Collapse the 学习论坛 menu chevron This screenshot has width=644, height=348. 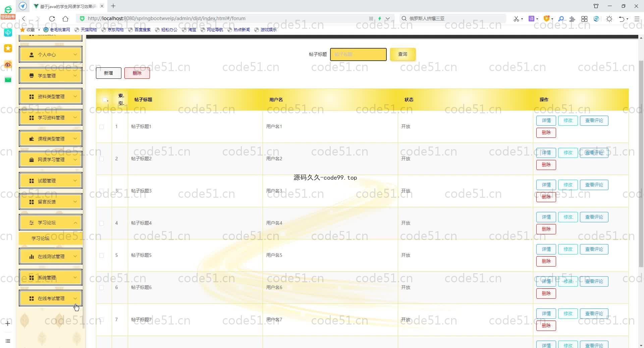[x=75, y=223]
